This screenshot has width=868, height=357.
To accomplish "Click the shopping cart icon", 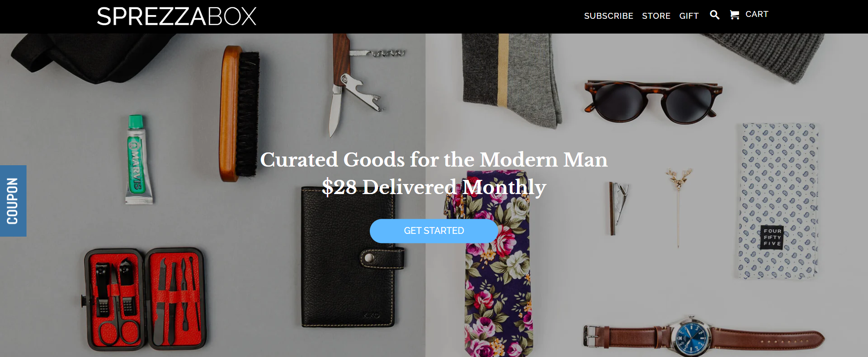I will (735, 15).
